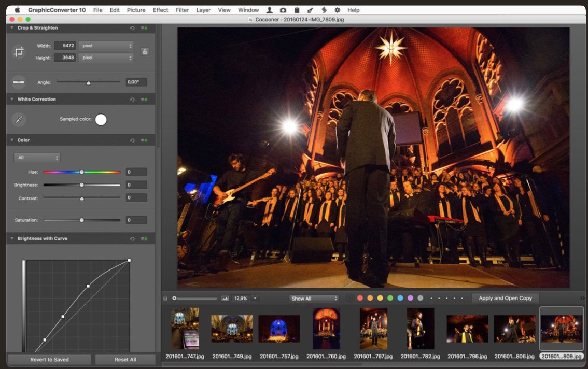Collapse the White Correction section
The height and width of the screenshot is (369, 588).
(12, 99)
